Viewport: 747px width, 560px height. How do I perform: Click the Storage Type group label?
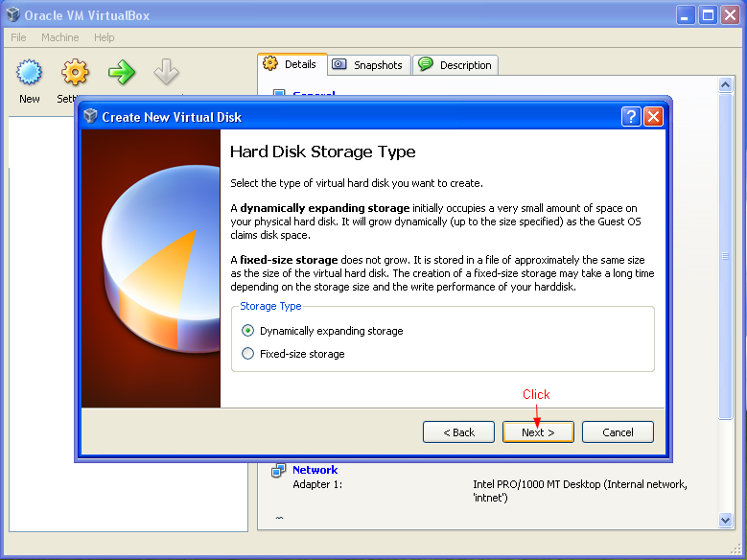270,306
